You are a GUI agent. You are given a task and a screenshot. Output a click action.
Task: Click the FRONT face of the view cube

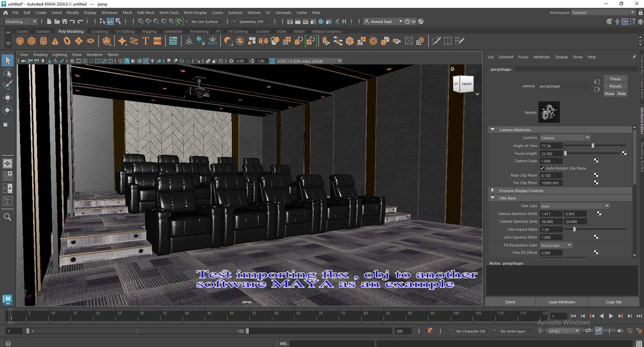pos(467,84)
